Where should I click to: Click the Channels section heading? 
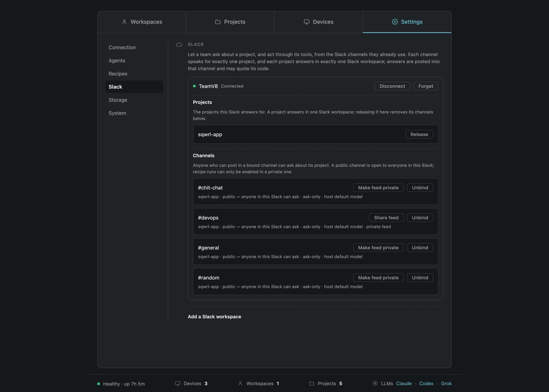[204, 156]
